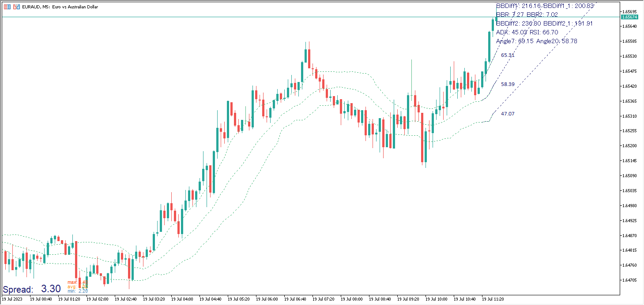Click the '19 Jul 08:40' time label
This screenshot has height=305, width=644.
[x=380, y=299]
